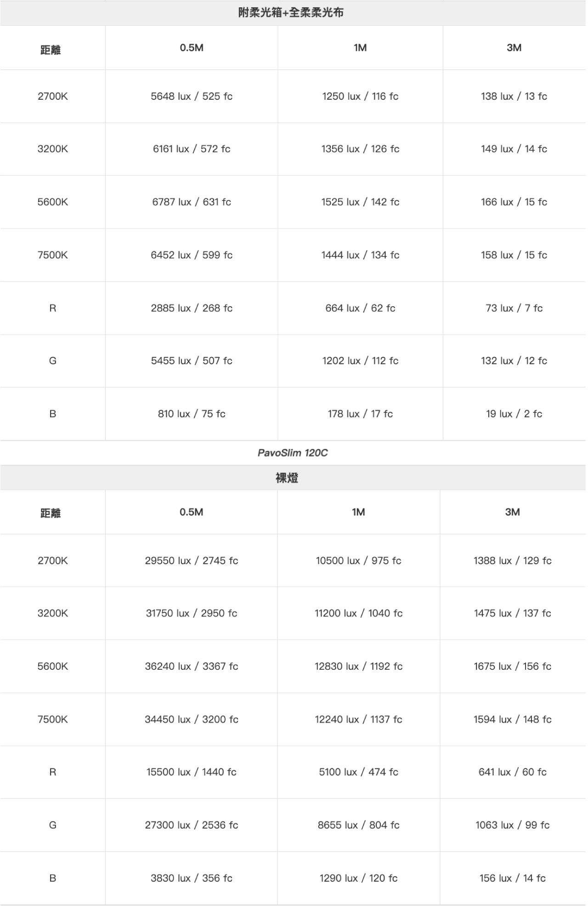This screenshot has width=588, height=906.
Task: Select the 1290 lux / 120 fc cell
Action: (x=358, y=878)
